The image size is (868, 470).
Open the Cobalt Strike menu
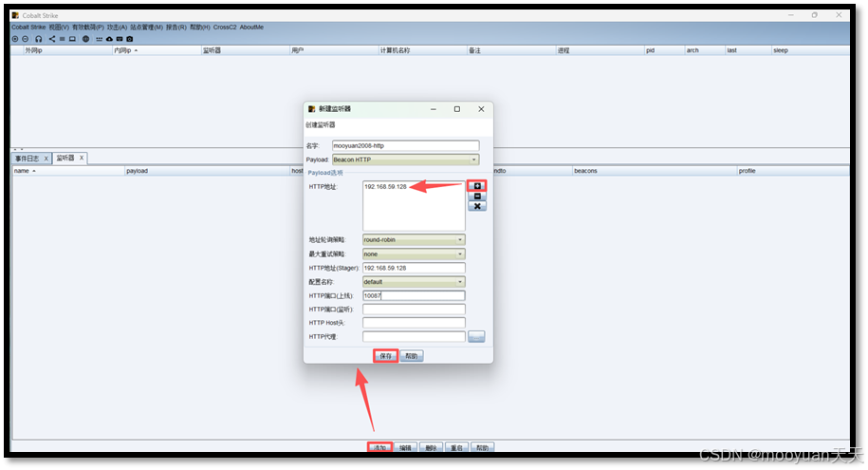click(28, 28)
